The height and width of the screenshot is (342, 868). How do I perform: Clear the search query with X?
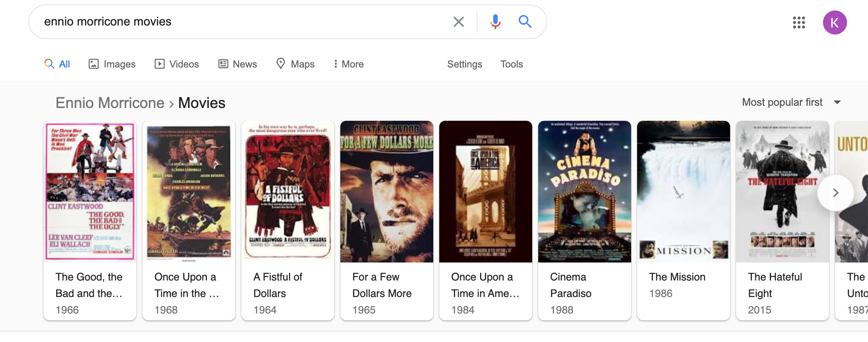coord(458,22)
